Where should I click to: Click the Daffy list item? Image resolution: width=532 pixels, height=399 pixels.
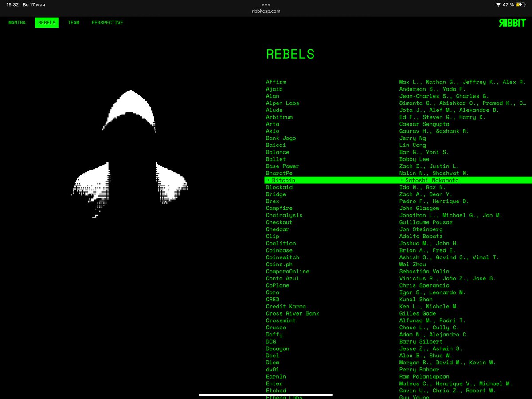[x=274, y=335]
